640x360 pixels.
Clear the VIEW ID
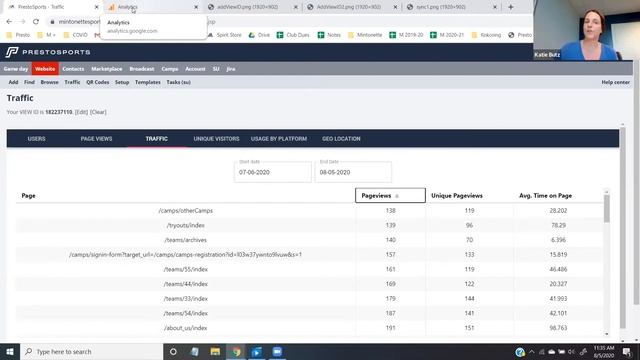click(x=98, y=112)
